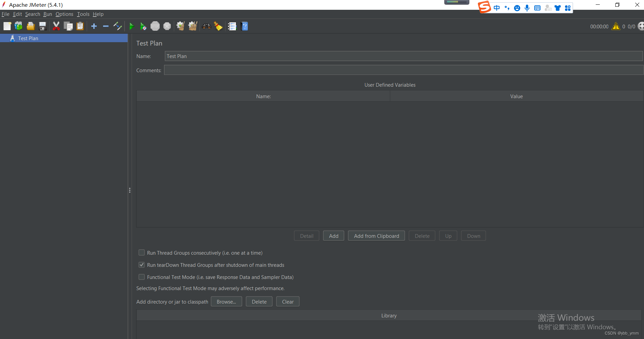Click the Name input field
Image resolution: width=644 pixels, height=339 pixels.
pyautogui.click(x=404, y=56)
